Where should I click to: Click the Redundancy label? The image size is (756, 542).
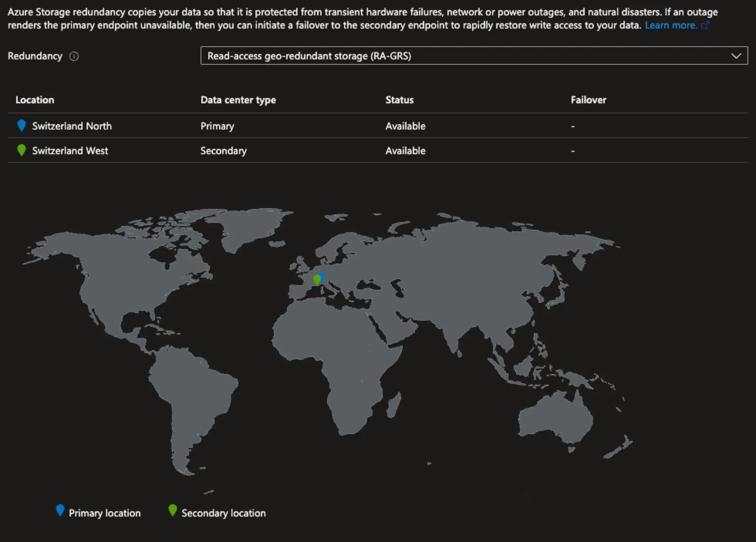click(x=35, y=56)
